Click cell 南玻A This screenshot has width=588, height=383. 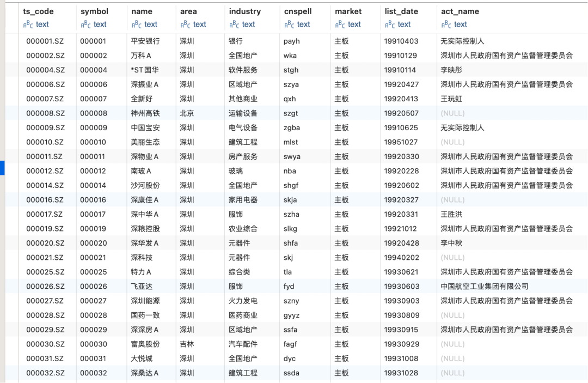tap(141, 171)
